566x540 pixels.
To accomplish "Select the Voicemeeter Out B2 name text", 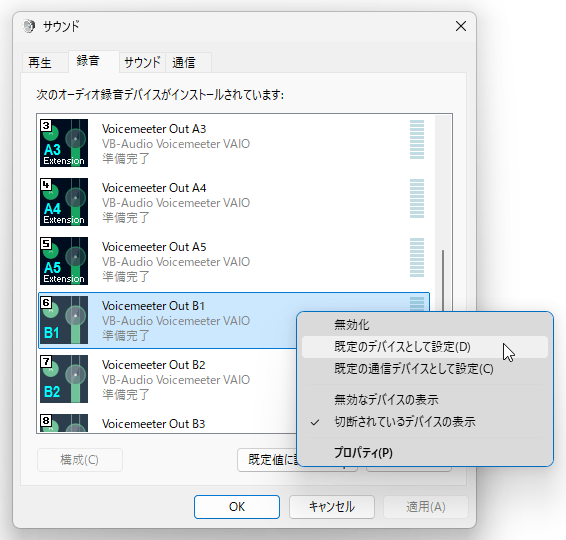I will (x=153, y=365).
